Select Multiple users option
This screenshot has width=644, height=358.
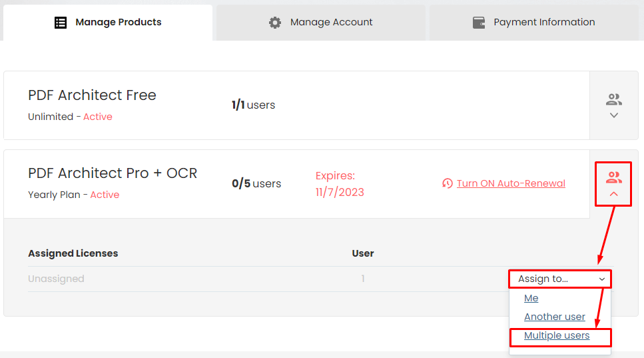557,336
